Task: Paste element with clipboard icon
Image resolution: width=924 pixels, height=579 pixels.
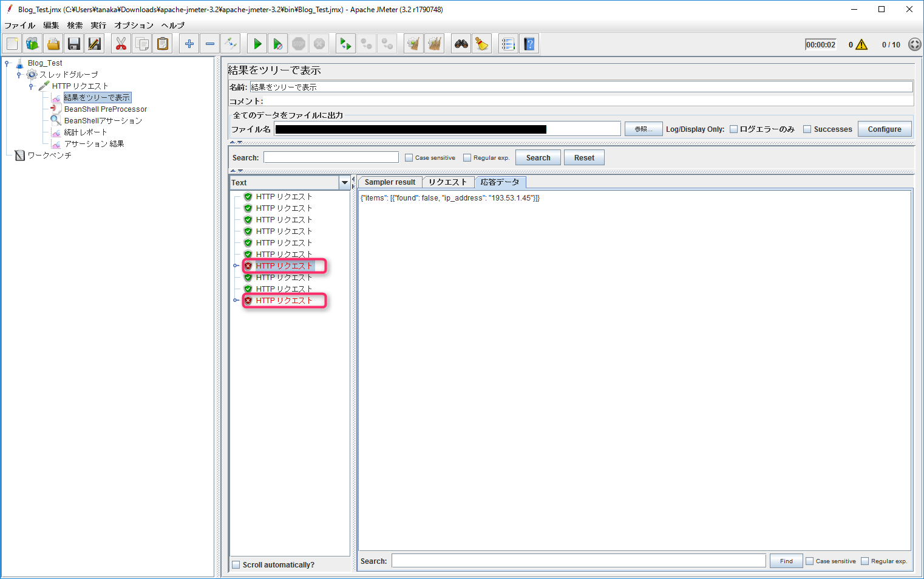Action: pos(163,44)
